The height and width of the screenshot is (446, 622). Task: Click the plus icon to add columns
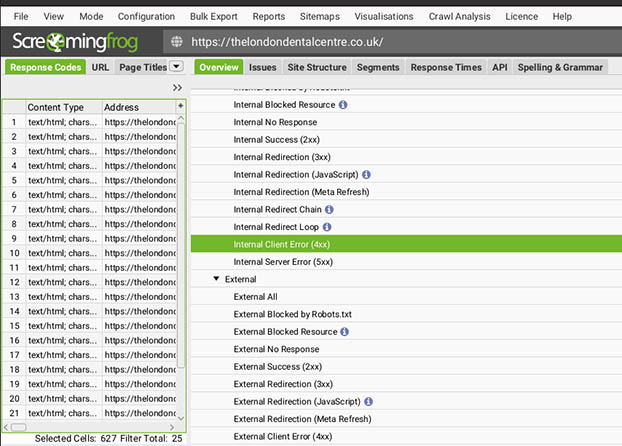coord(180,106)
